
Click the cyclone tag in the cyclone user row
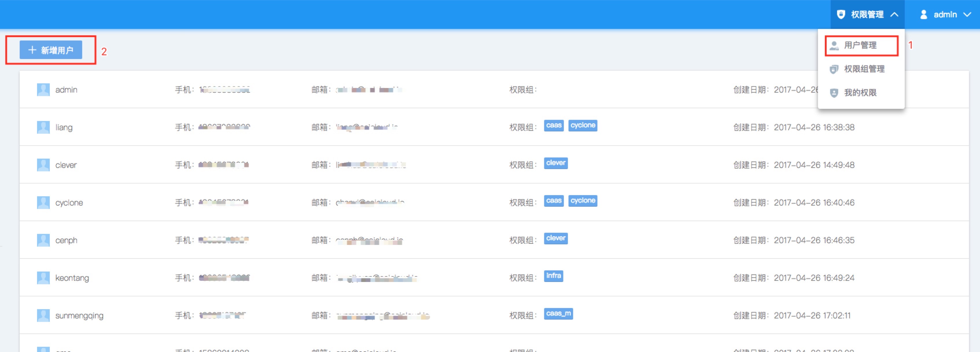(582, 201)
